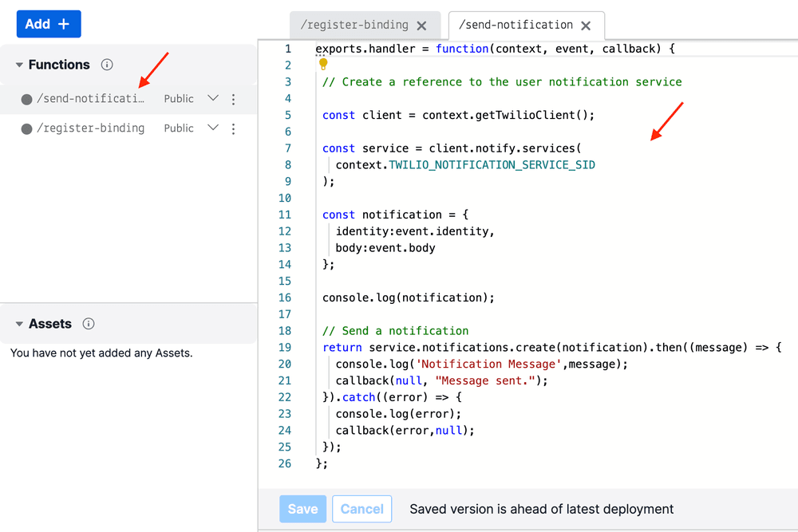Viewport: 798px width, 532px height.
Task: Click the Cancel button
Action: (361, 509)
